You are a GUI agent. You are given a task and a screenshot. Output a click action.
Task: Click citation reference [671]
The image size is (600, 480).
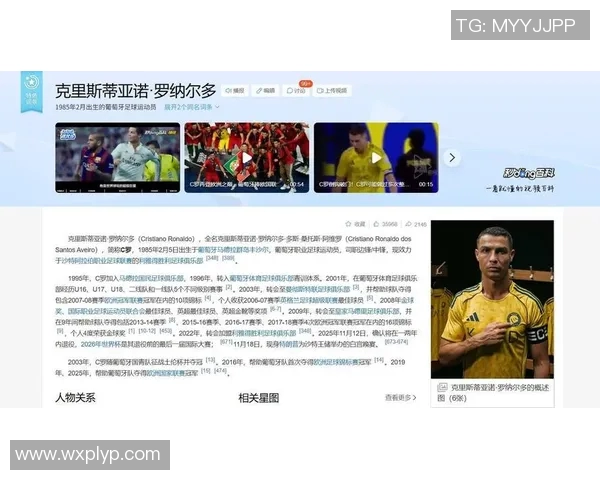226,342
